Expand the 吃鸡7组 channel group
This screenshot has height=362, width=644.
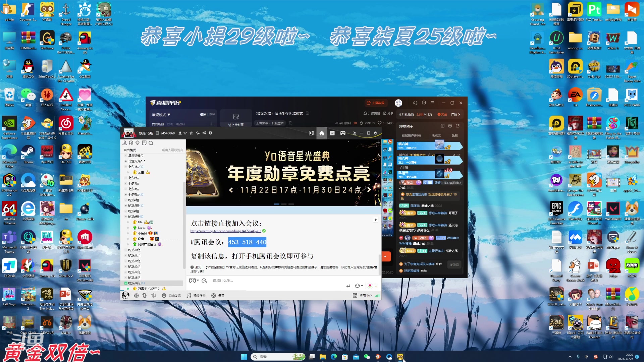pos(126,205)
